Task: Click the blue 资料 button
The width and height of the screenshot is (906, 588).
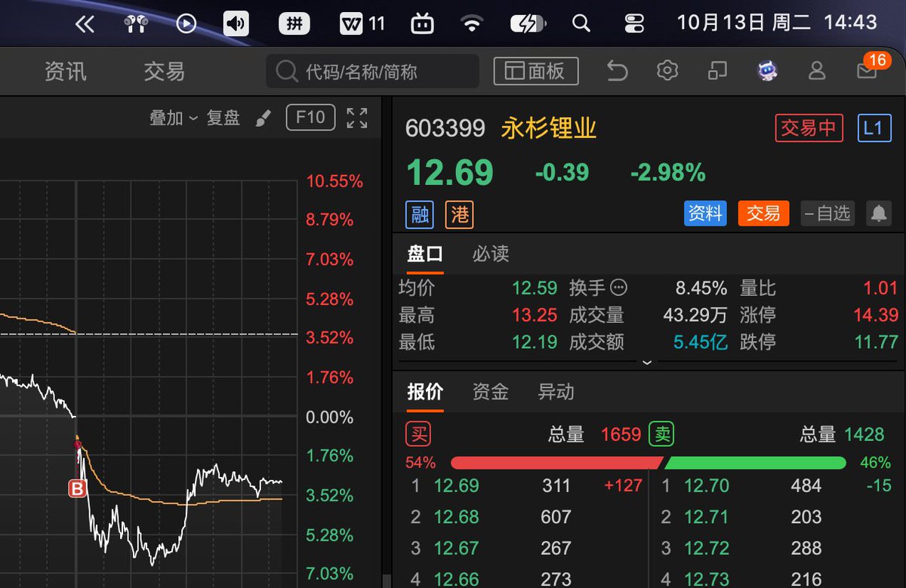Action: point(705,214)
